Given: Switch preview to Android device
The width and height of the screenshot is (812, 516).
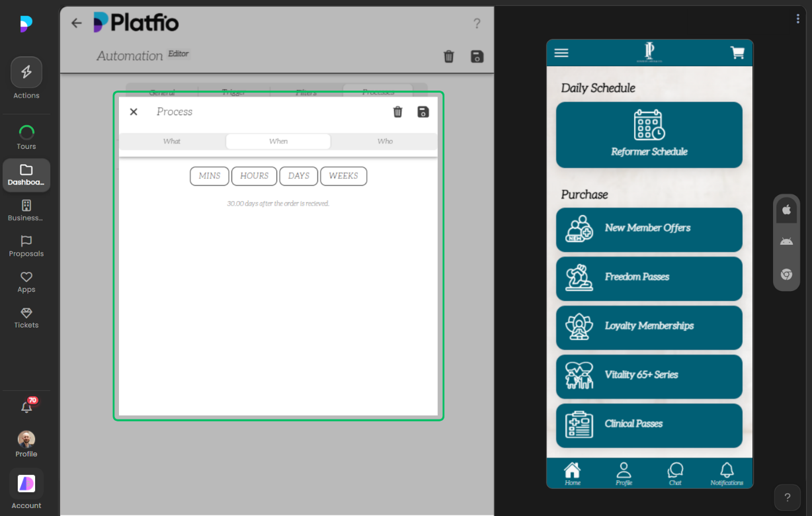Looking at the screenshot, I should tap(786, 241).
